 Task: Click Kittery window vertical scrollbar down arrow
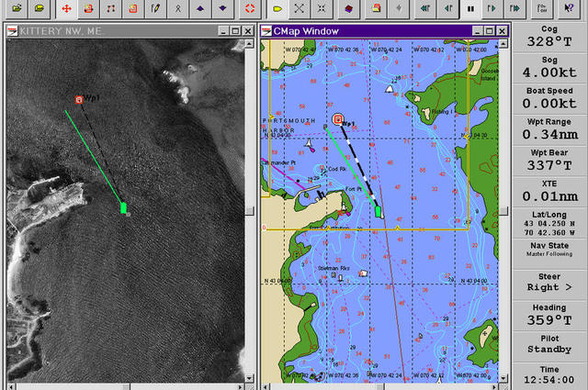coord(249,378)
